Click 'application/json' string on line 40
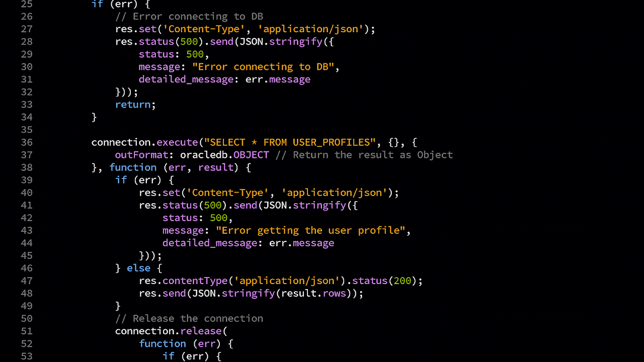 click(335, 193)
